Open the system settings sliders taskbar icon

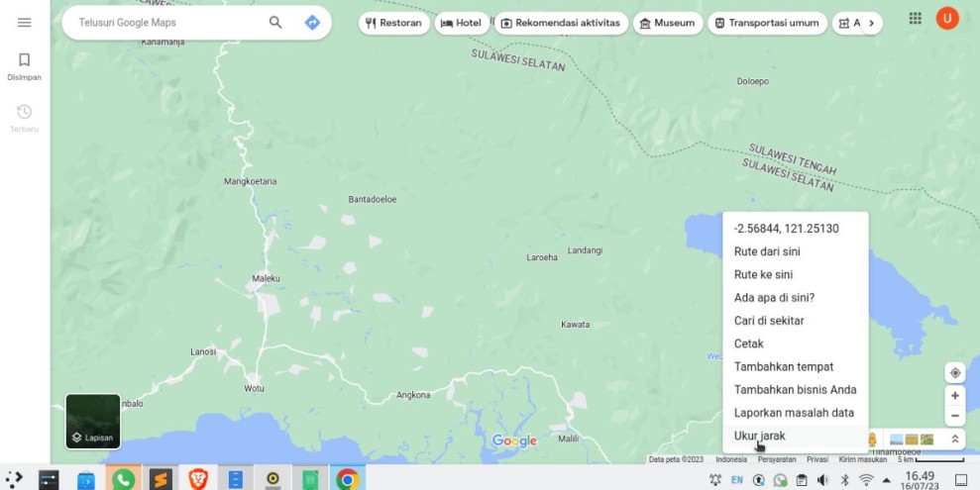click(49, 479)
